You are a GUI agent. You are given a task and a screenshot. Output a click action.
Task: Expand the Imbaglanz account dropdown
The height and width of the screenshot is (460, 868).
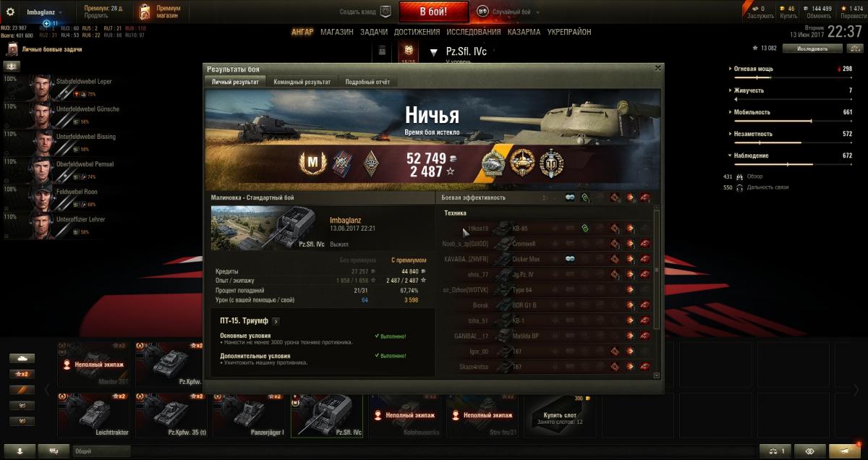tap(43, 12)
